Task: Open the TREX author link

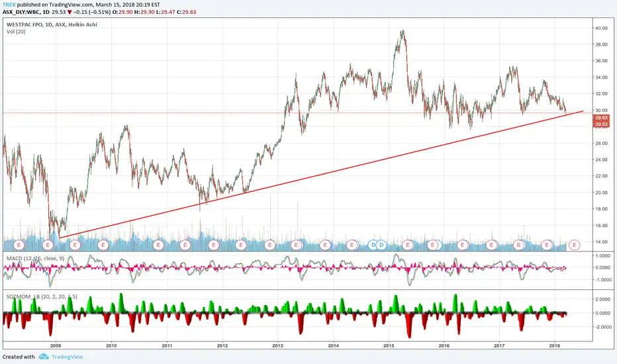Action: coord(9,5)
